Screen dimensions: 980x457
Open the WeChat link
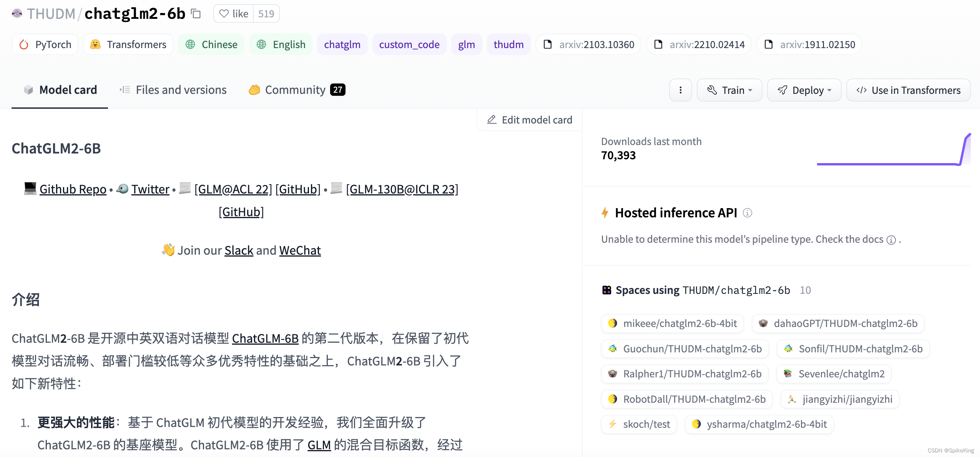[x=300, y=250]
